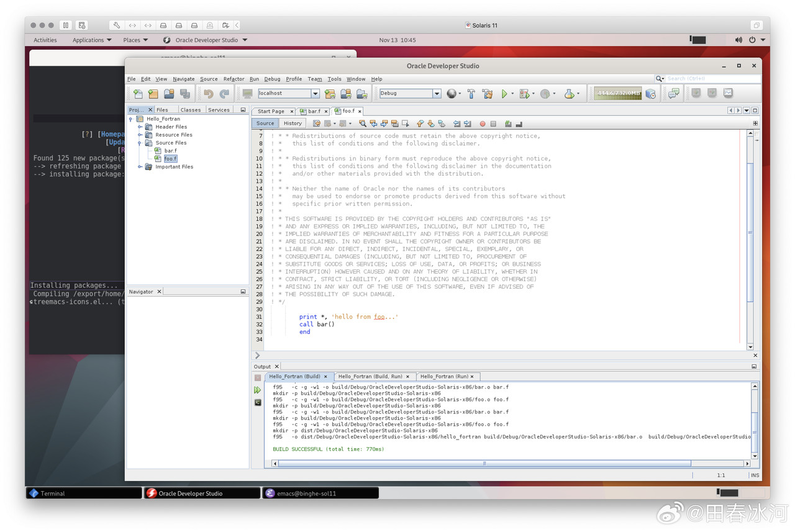Open the Navigate menu
This screenshot has height=532, width=795.
(184, 79)
